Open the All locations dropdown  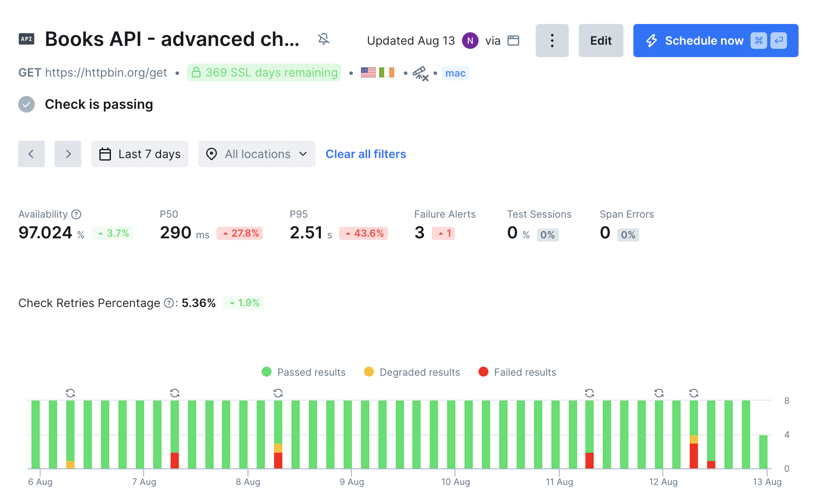pyautogui.click(x=256, y=154)
